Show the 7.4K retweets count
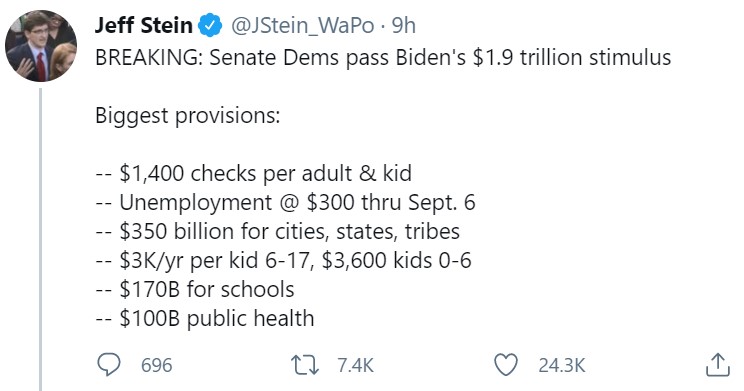 click(x=355, y=365)
